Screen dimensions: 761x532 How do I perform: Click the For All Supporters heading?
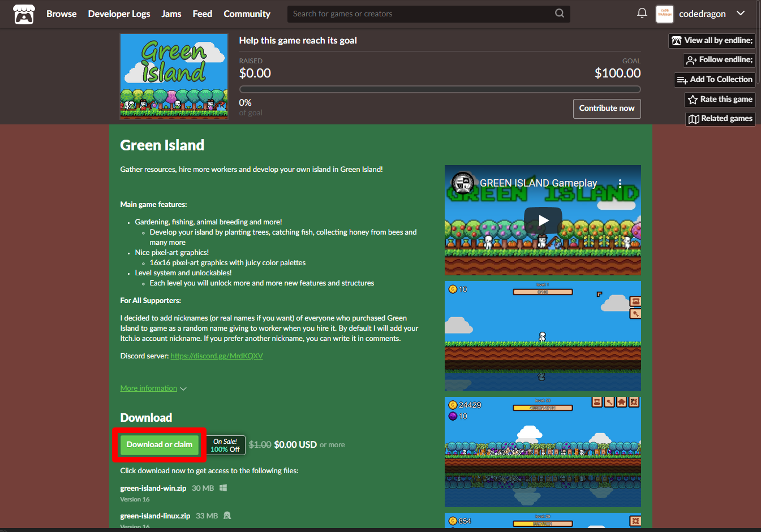pyautogui.click(x=151, y=301)
